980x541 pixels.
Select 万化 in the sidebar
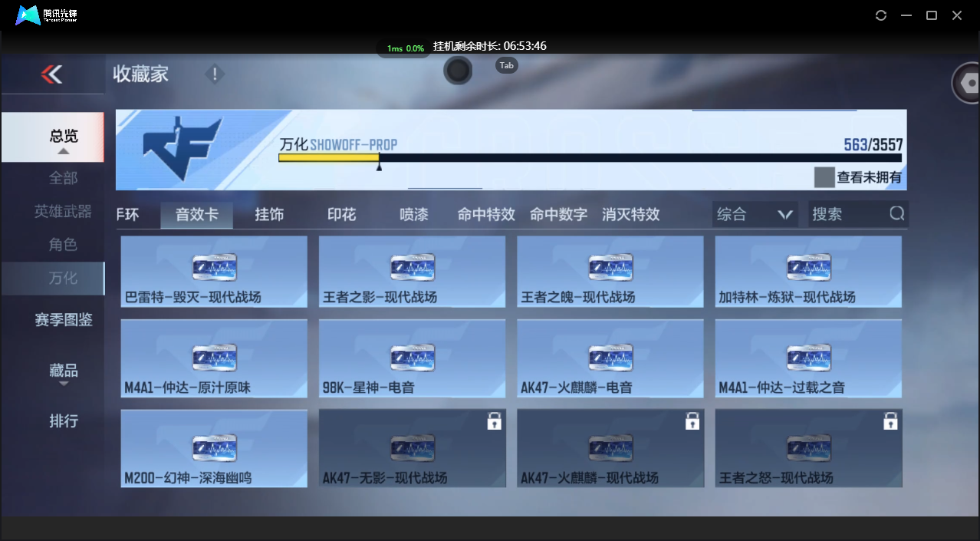click(x=53, y=278)
